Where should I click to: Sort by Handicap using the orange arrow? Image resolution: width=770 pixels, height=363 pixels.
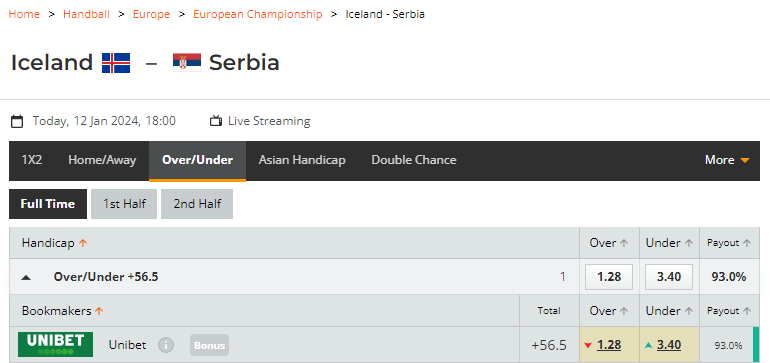pos(83,243)
